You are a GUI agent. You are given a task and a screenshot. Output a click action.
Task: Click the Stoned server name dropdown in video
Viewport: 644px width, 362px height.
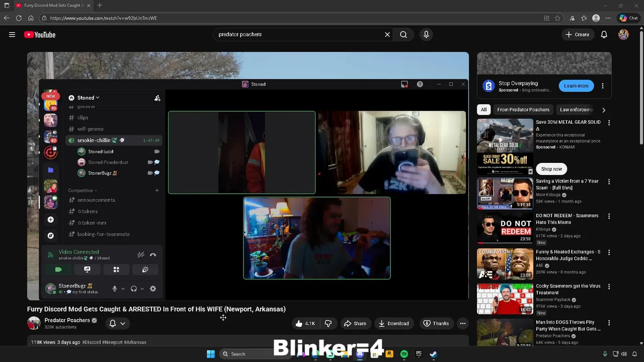coord(88,98)
